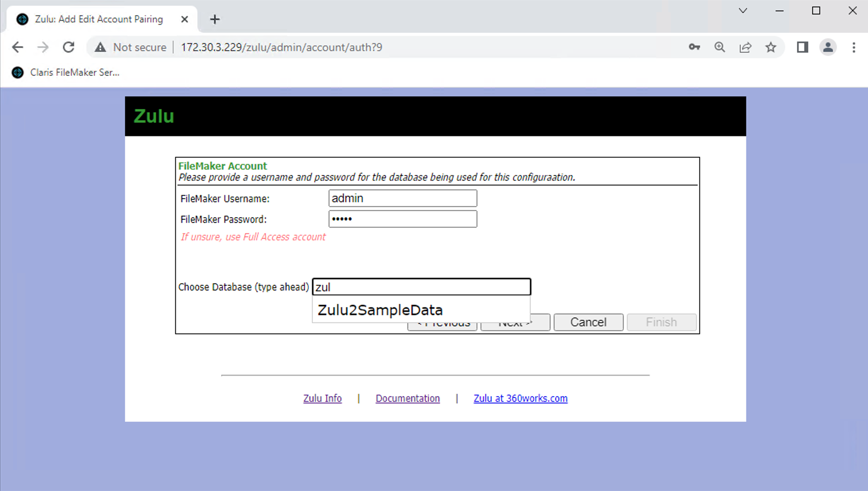This screenshot has height=491, width=868.
Task: Click 'If unsure, use Full Access account' note
Action: 253,237
